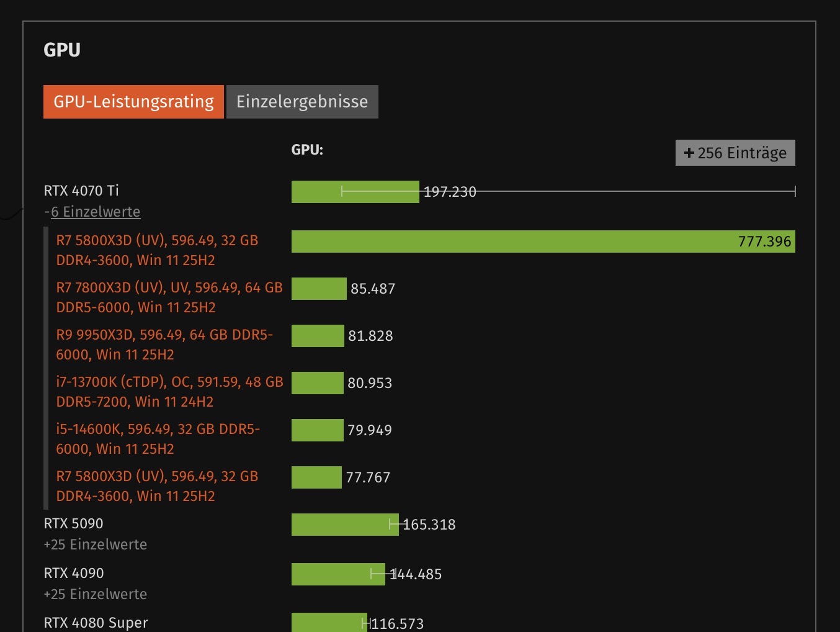Select the 79.949 result bar
The width and height of the screenshot is (840, 632).
pyautogui.click(x=318, y=430)
